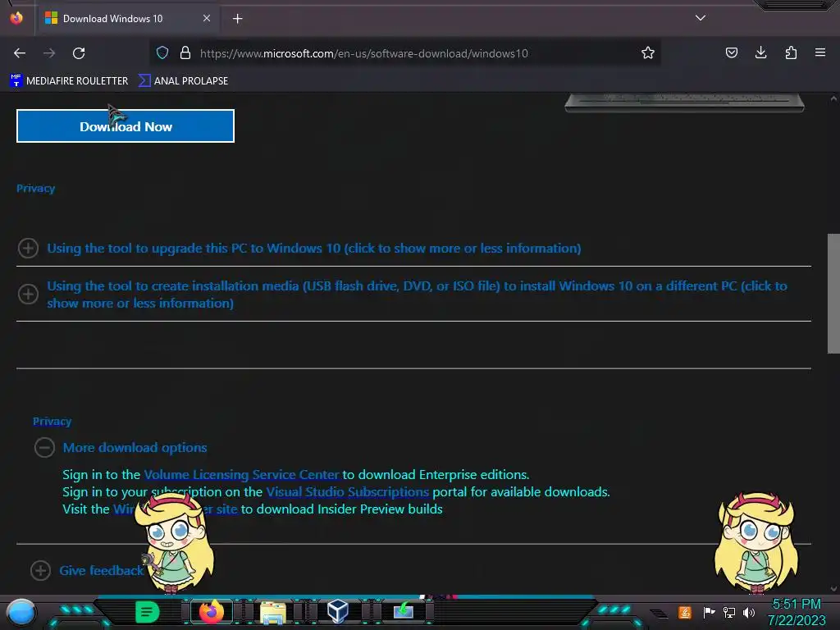Open the Firefox downloads panel
Screen dimensions: 840x630
click(760, 52)
